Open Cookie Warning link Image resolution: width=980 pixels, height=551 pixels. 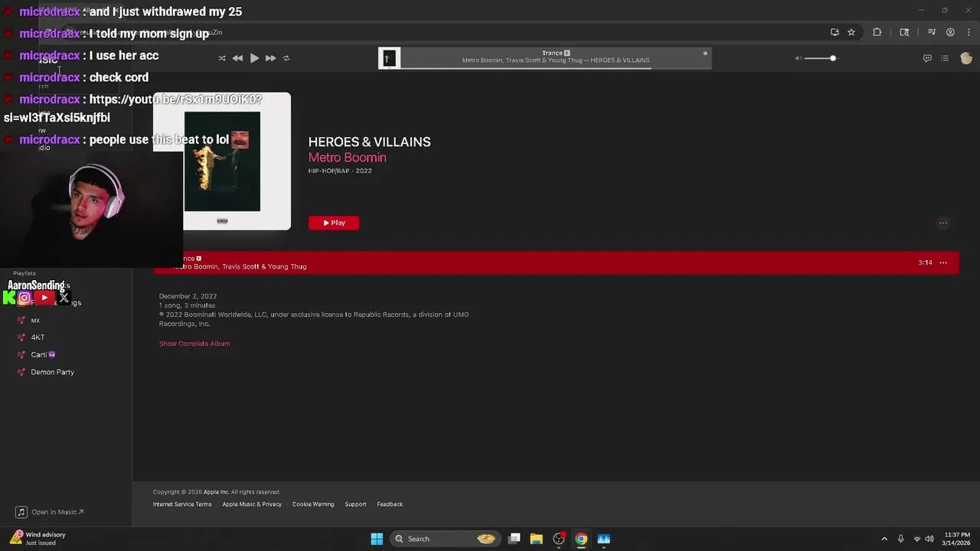(x=313, y=504)
